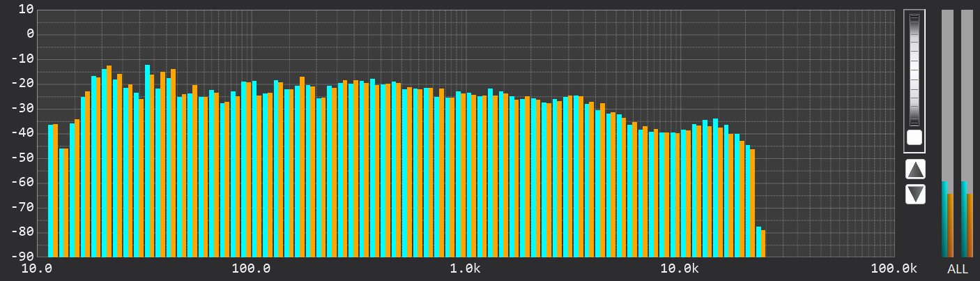Click the -50 dB level axis label
980x281 pixels.
click(x=26, y=158)
